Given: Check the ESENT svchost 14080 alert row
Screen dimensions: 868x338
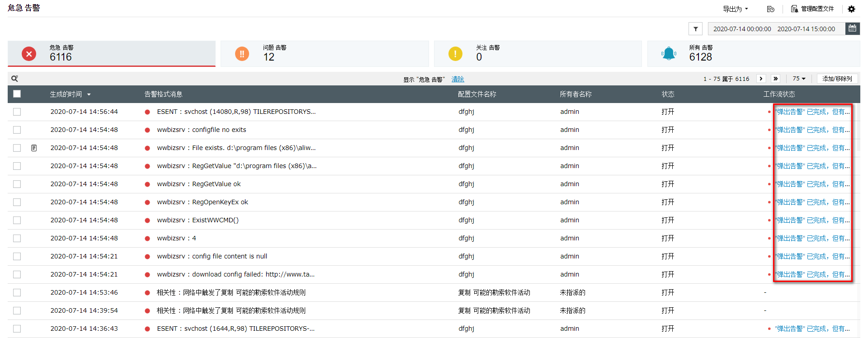Looking at the screenshot, I should point(17,112).
